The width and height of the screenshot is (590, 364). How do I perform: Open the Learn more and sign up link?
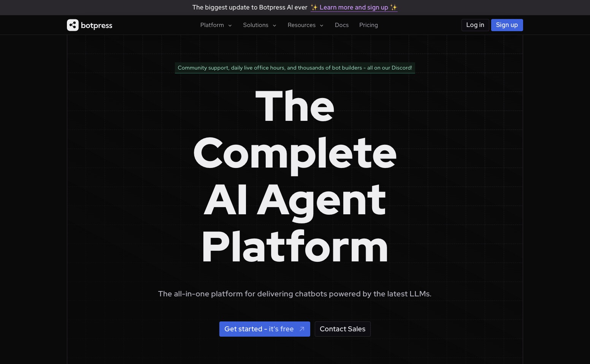tap(354, 7)
